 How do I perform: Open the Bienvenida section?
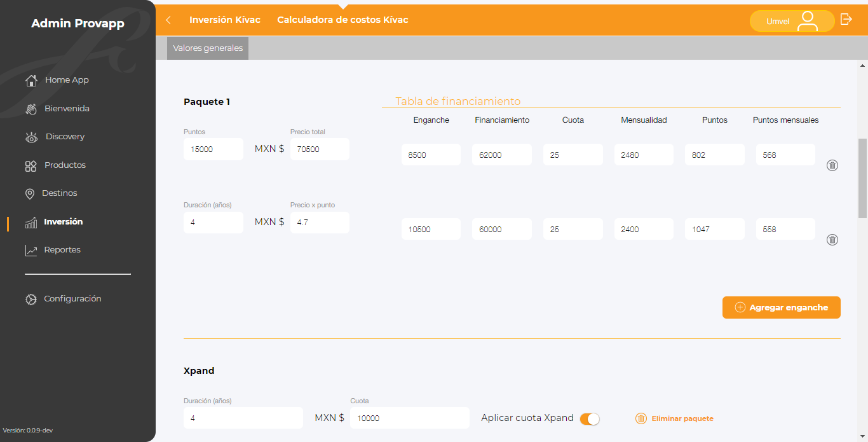tap(67, 109)
